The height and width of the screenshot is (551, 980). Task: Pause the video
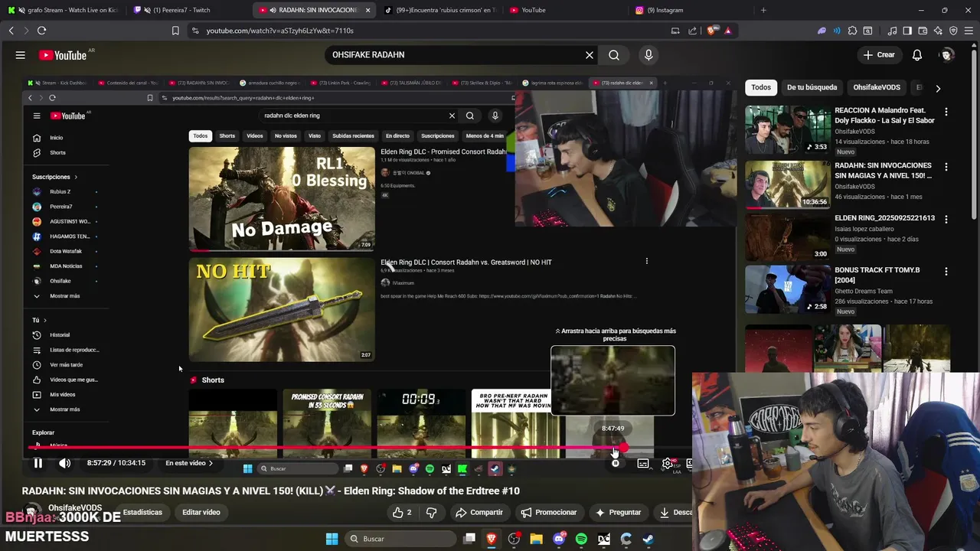coord(38,463)
